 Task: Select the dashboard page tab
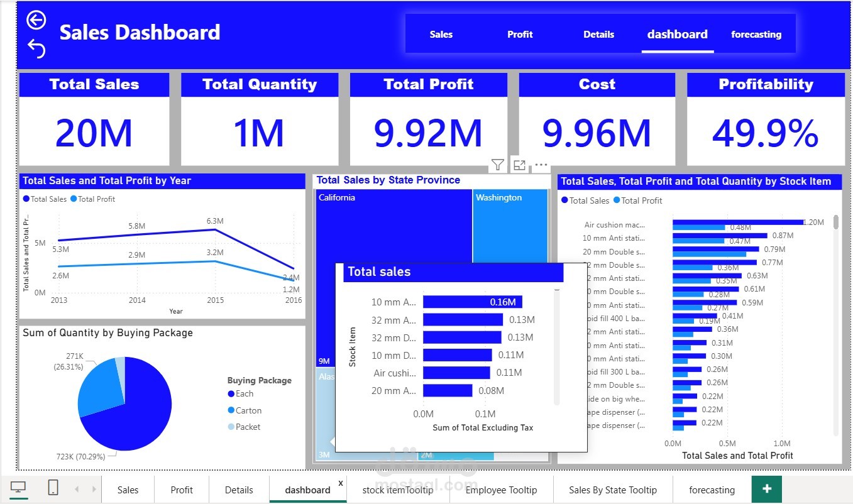point(307,490)
